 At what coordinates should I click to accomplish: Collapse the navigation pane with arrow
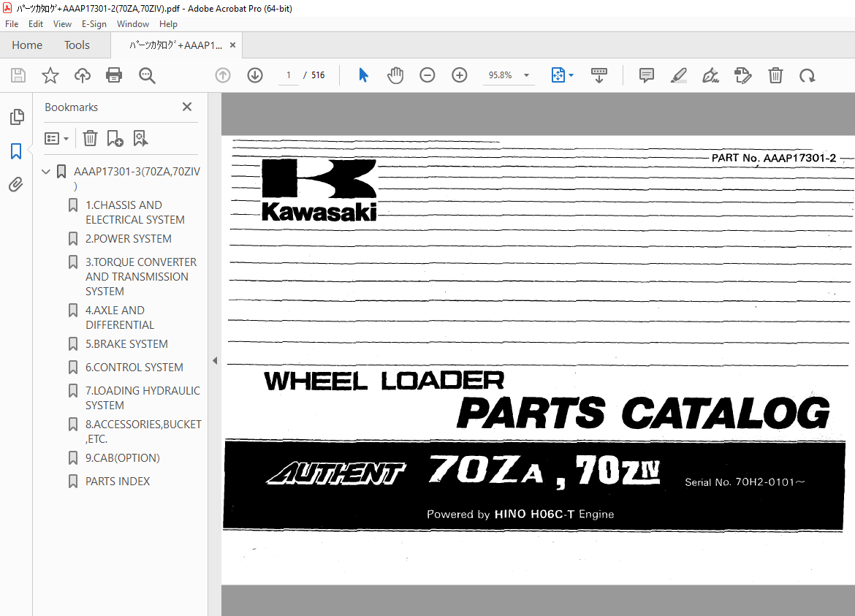(x=215, y=360)
